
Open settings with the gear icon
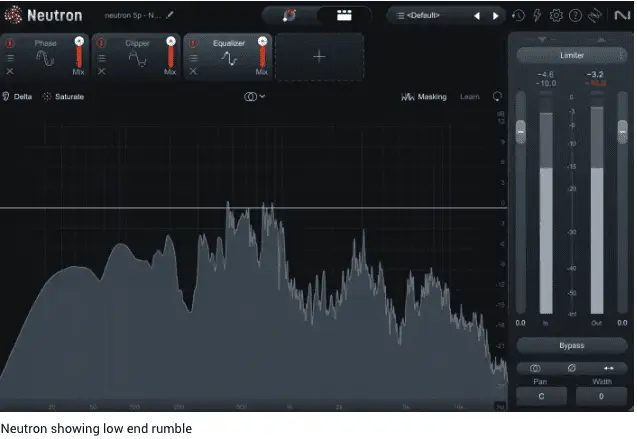tap(556, 15)
